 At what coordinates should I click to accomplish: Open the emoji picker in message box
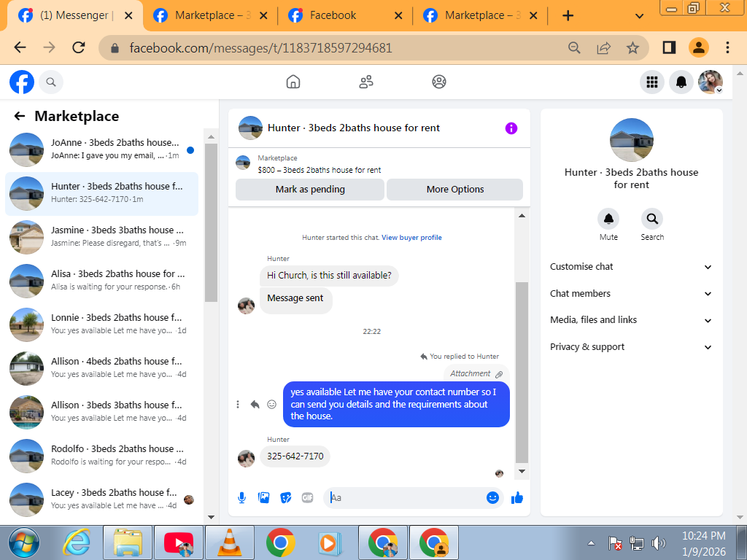click(x=492, y=497)
